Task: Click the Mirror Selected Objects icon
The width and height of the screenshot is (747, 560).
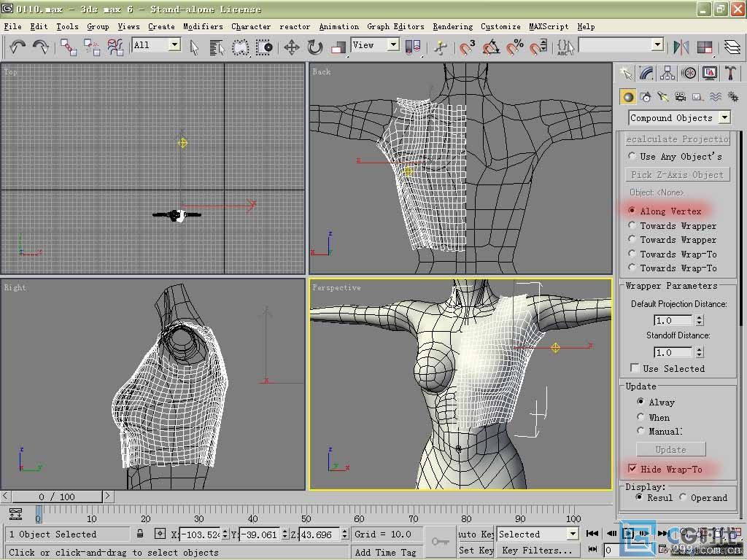Action: [x=681, y=47]
